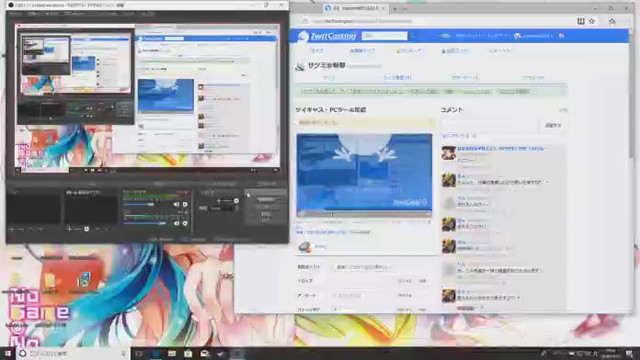Mute the second OBS mixer audio track

pos(176,223)
